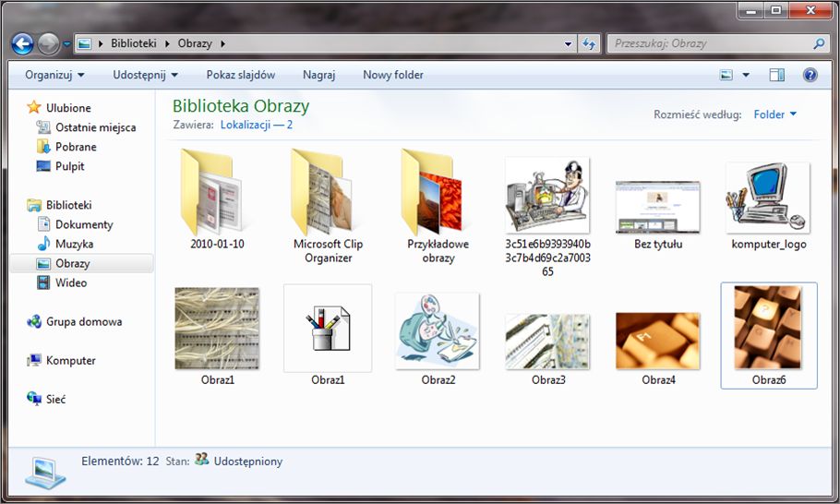This screenshot has width=840, height=504.
Task: Open the Pobrane folder
Action: coord(76,147)
